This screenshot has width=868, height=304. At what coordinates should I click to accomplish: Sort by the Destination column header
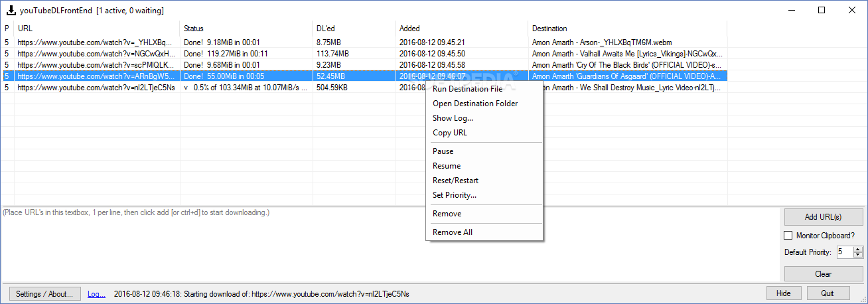(x=628, y=29)
